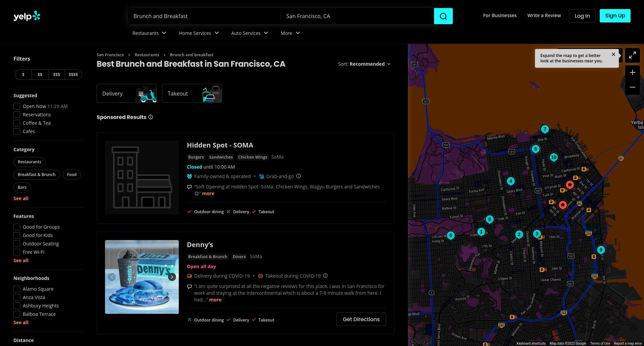Expand the Auto Services menu

point(250,33)
